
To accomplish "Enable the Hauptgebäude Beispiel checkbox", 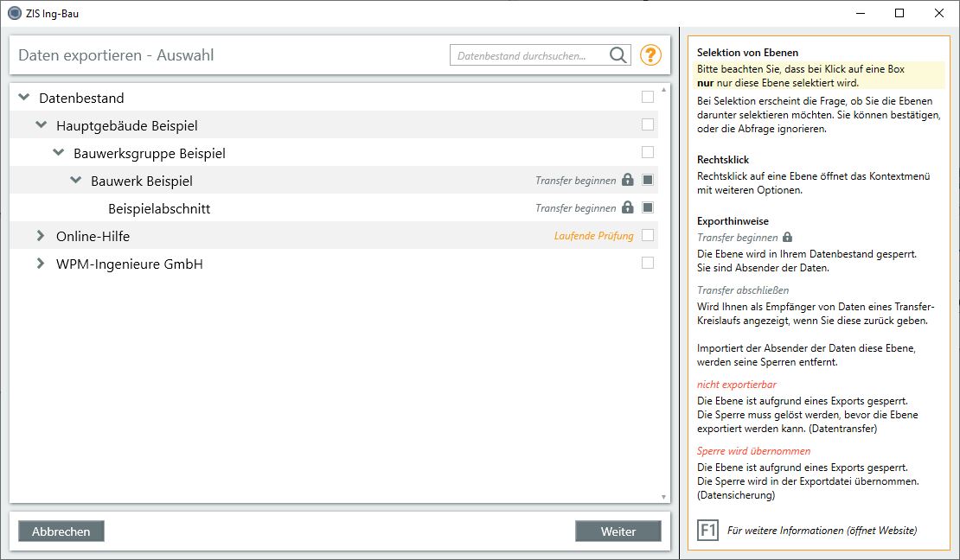I will [x=648, y=125].
